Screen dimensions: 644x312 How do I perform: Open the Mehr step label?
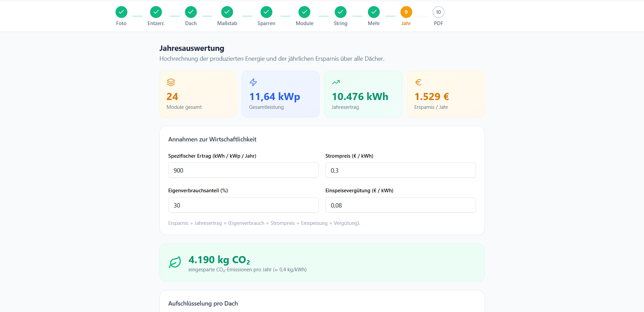click(x=374, y=23)
